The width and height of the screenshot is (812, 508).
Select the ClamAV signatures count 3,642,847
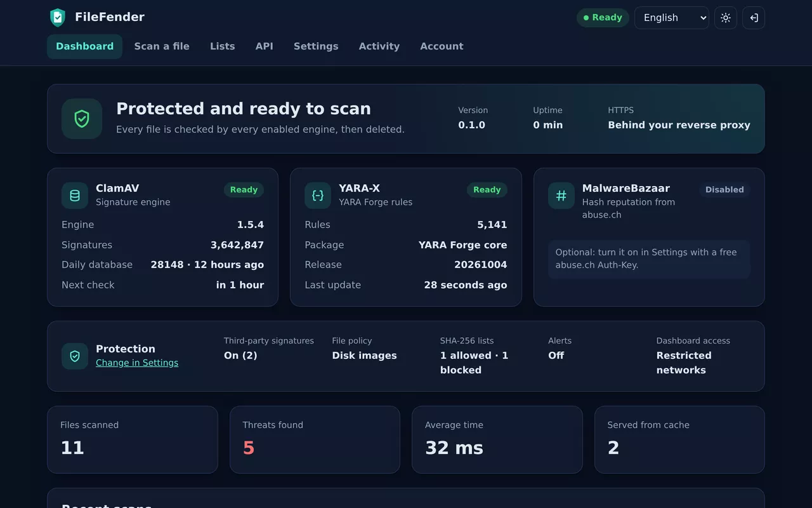[x=237, y=245]
